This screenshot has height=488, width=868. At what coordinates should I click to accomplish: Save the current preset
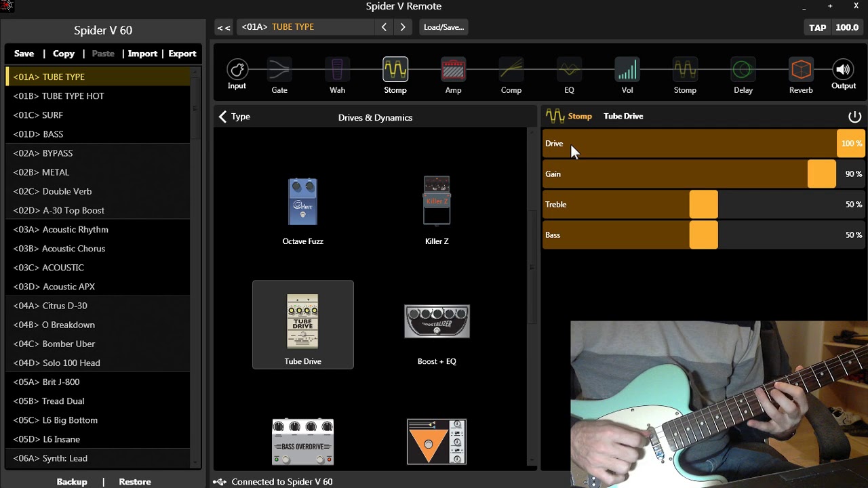(x=24, y=54)
